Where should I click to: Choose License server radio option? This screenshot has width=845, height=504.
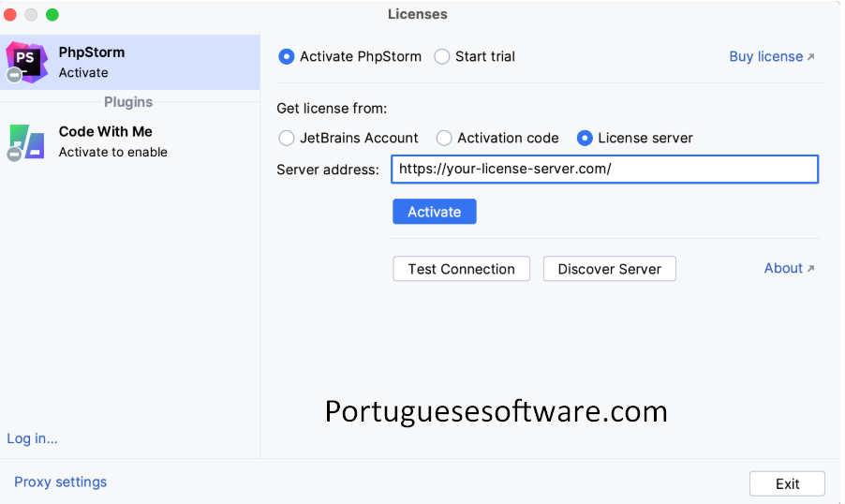click(585, 138)
